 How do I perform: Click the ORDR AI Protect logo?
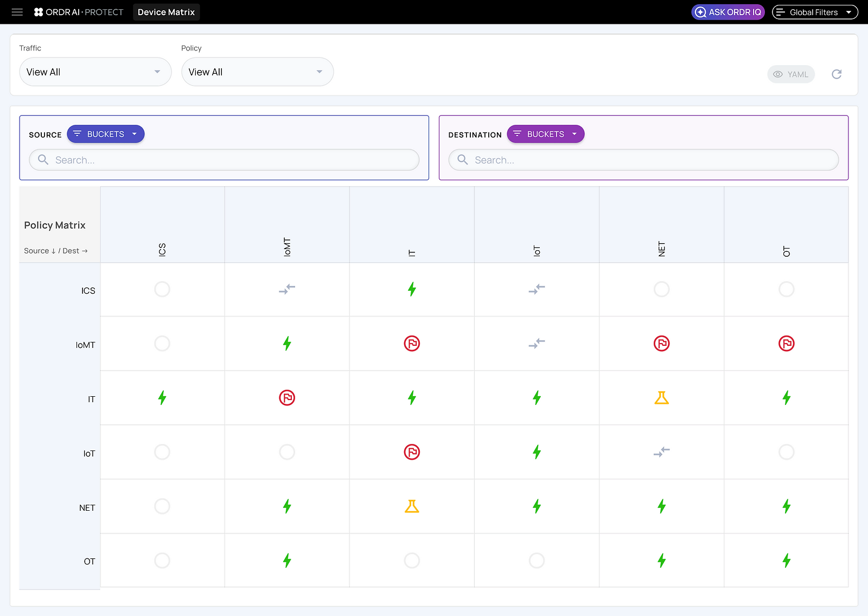click(x=79, y=12)
